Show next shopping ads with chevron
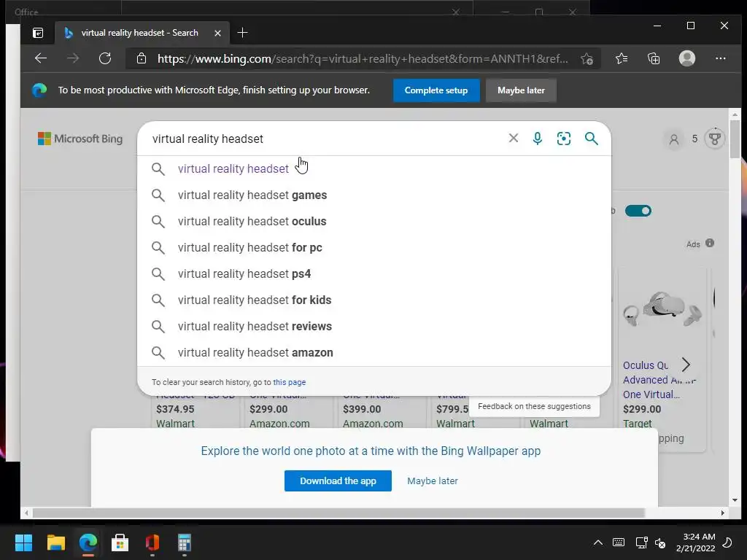Image resolution: width=747 pixels, height=560 pixels. 686,365
